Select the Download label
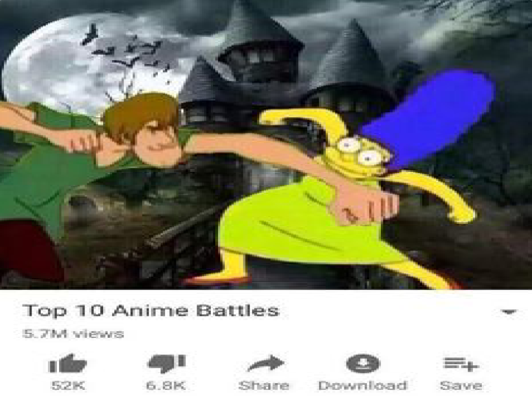The image size is (532, 401). point(363,385)
